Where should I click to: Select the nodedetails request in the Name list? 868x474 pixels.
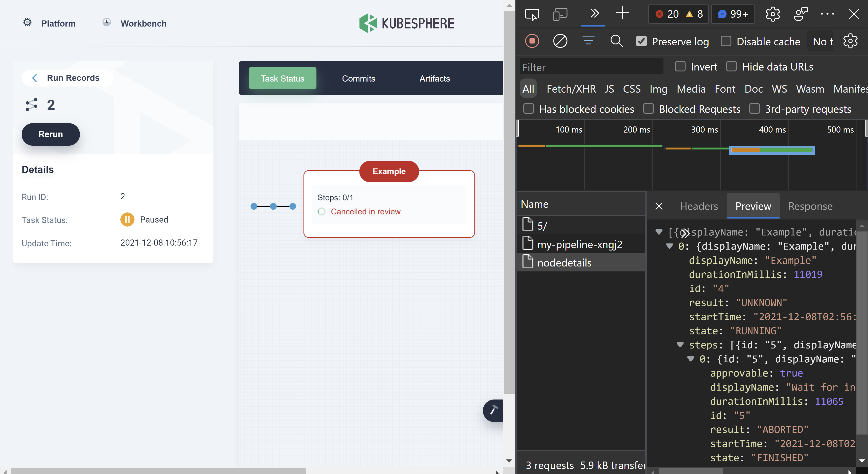pos(564,262)
